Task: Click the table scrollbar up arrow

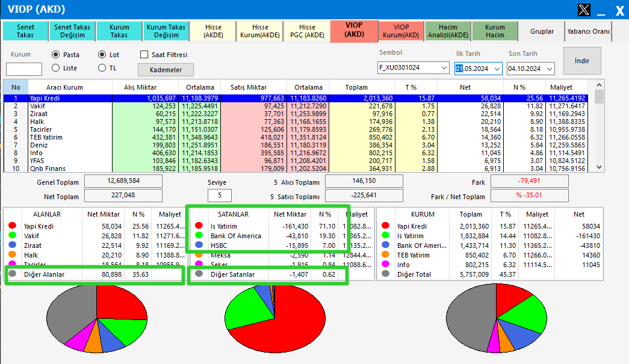Action: (x=600, y=85)
